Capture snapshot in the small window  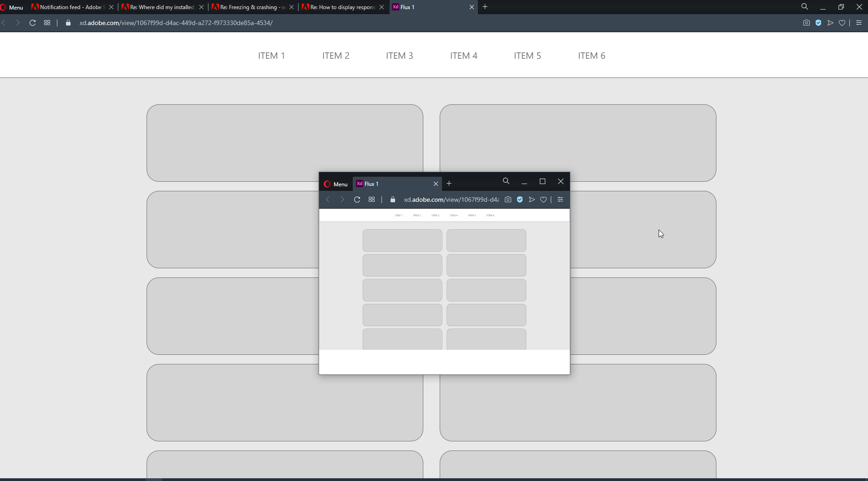pos(508,200)
